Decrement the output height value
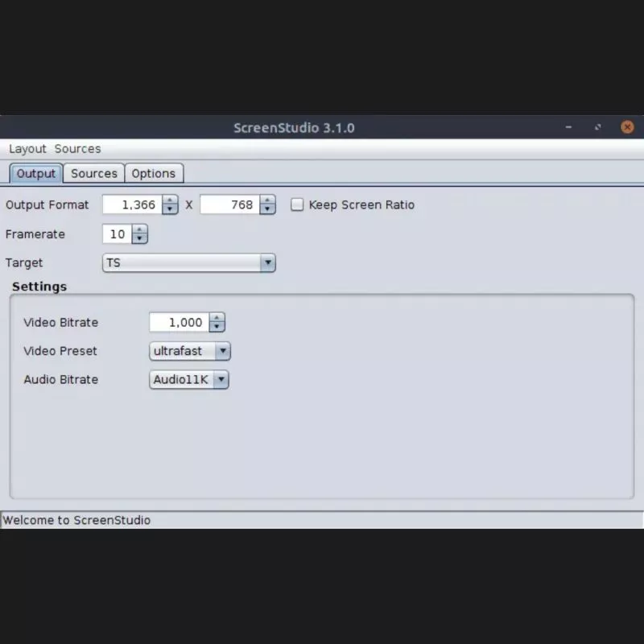644x644 pixels. (266, 208)
